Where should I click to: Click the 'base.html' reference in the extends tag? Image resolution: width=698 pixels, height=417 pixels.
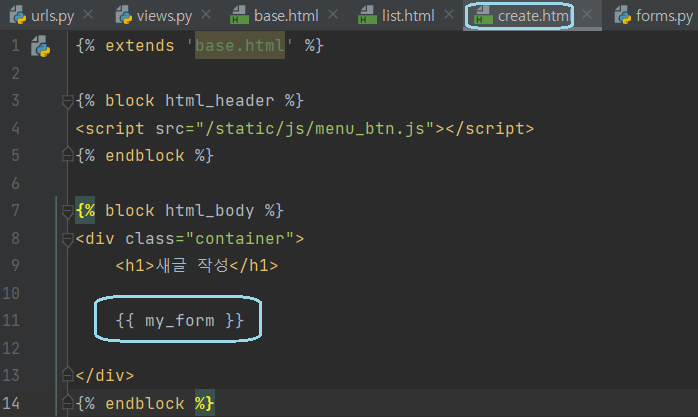[239, 45]
